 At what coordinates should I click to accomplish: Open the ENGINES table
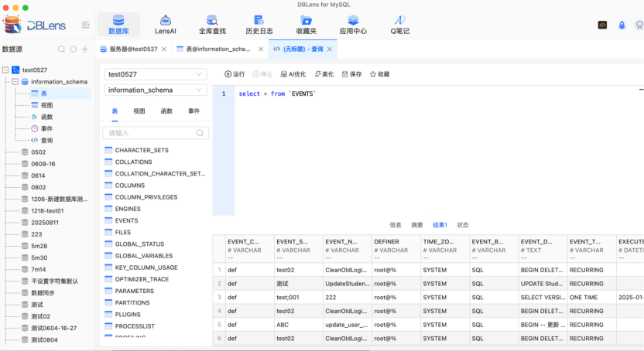(x=128, y=209)
